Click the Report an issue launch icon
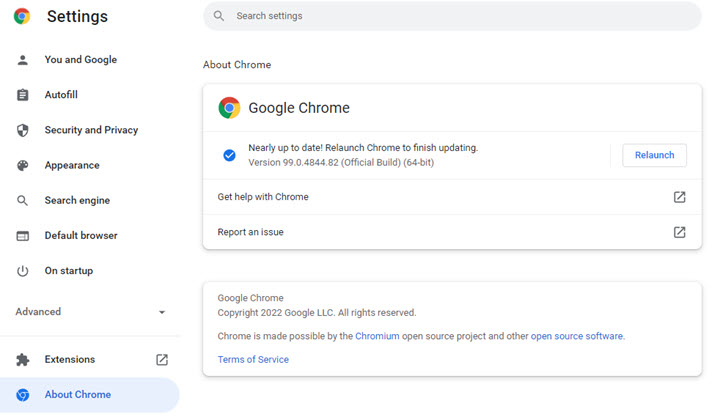This screenshot has height=417, width=720. tap(679, 232)
